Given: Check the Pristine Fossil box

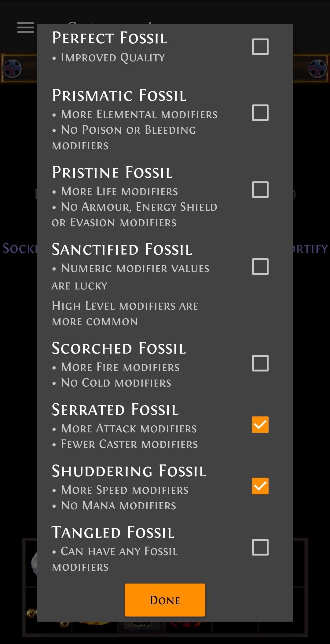Looking at the screenshot, I should click(260, 190).
